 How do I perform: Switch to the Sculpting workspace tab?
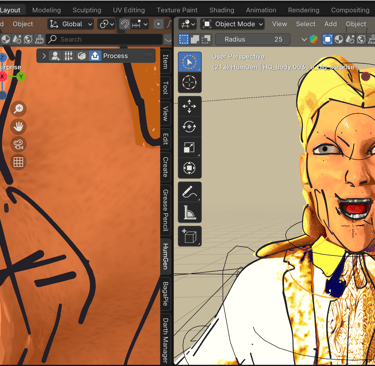coord(87,10)
